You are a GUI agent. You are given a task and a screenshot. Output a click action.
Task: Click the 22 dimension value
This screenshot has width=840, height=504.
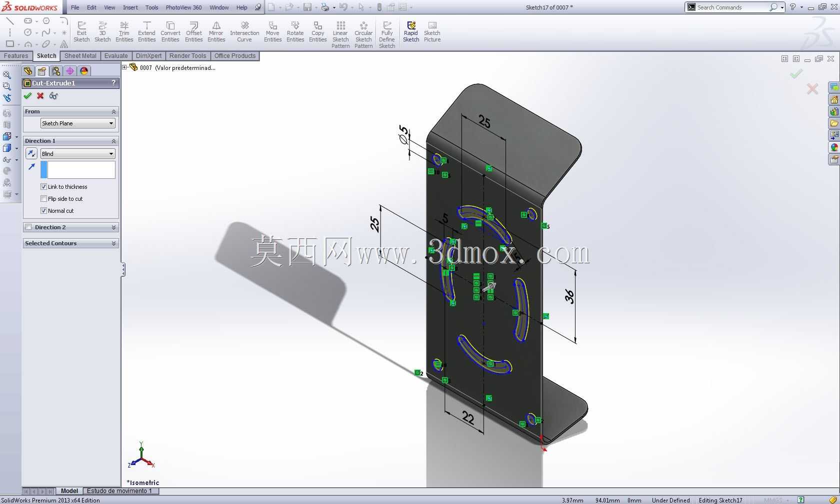pyautogui.click(x=468, y=418)
